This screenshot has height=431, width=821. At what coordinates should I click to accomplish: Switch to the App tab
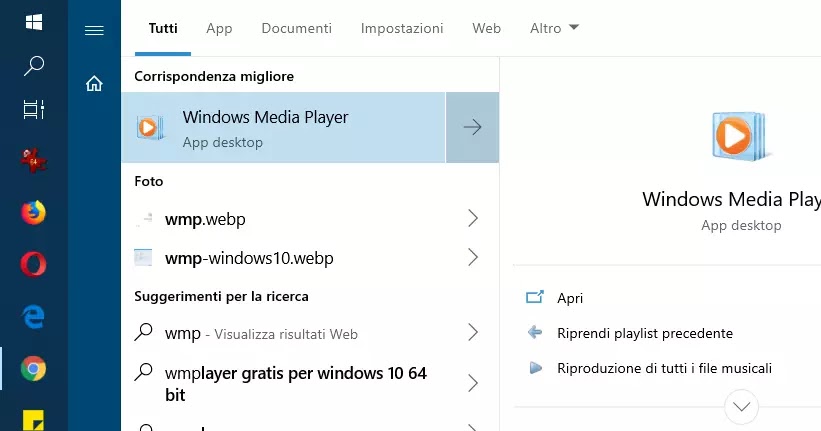(219, 28)
